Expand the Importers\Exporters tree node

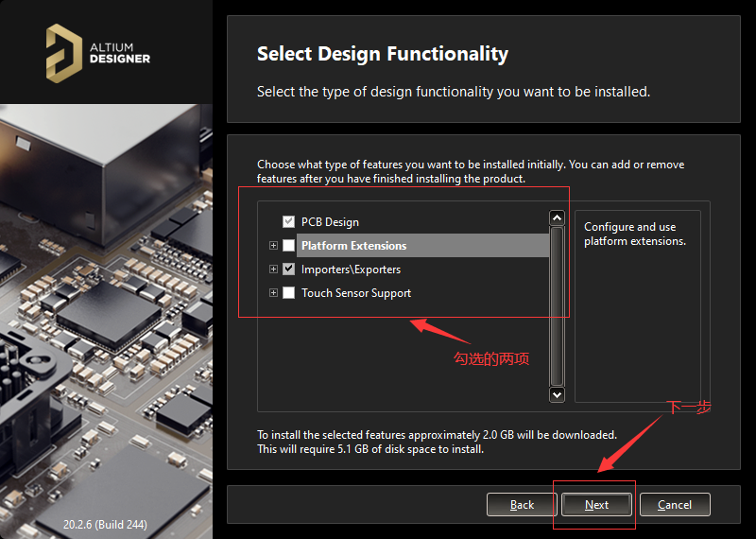[x=273, y=269]
